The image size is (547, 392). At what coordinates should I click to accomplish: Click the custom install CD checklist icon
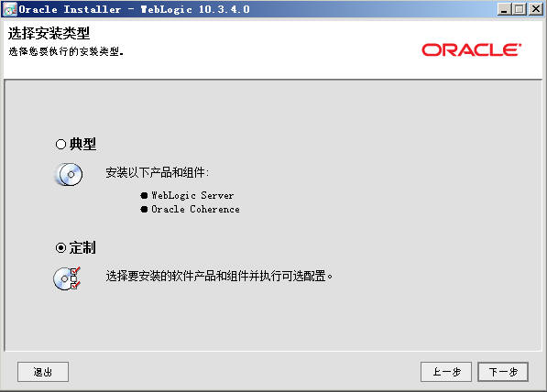(x=67, y=278)
